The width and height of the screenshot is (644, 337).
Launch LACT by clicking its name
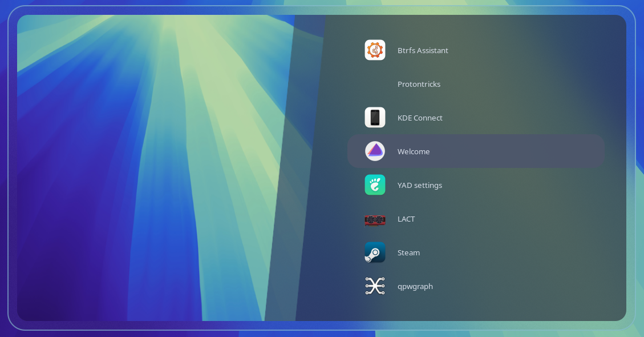pos(406,219)
